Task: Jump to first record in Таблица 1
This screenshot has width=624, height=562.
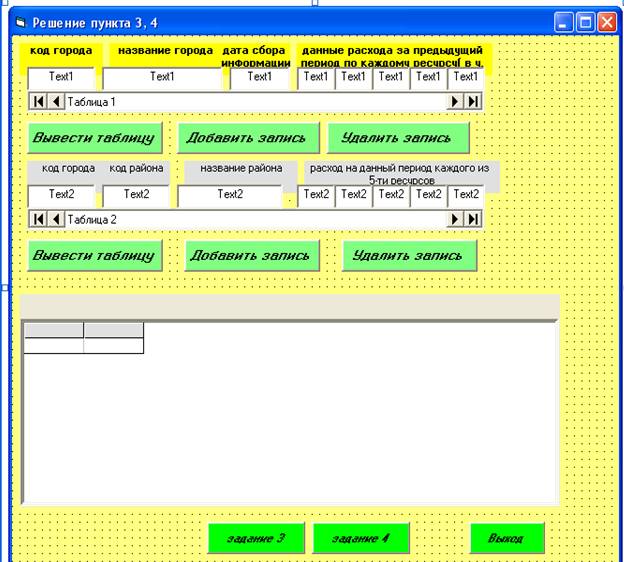Action: pyautogui.click(x=38, y=102)
